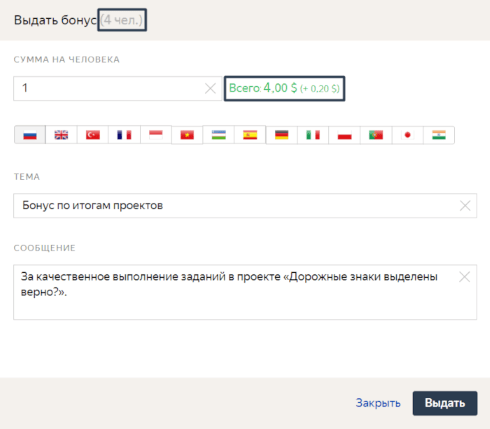Select the German flag language
This screenshot has width=490, height=429.
(x=282, y=135)
